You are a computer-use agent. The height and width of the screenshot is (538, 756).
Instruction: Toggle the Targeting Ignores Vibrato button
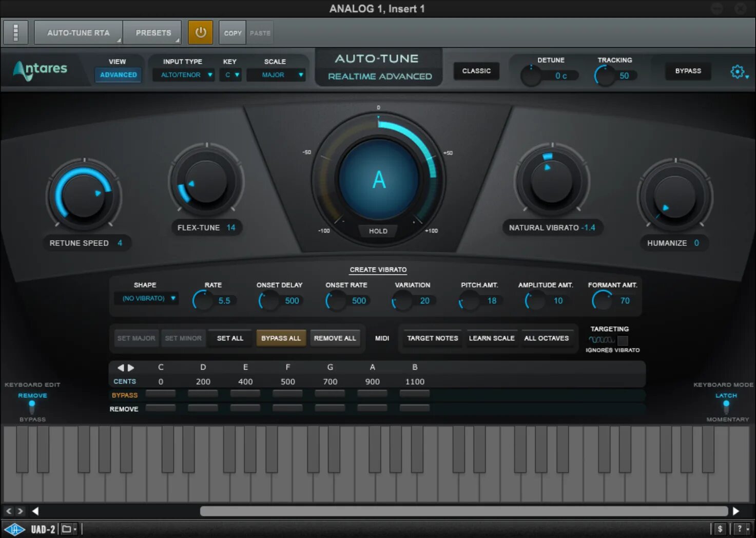click(623, 340)
